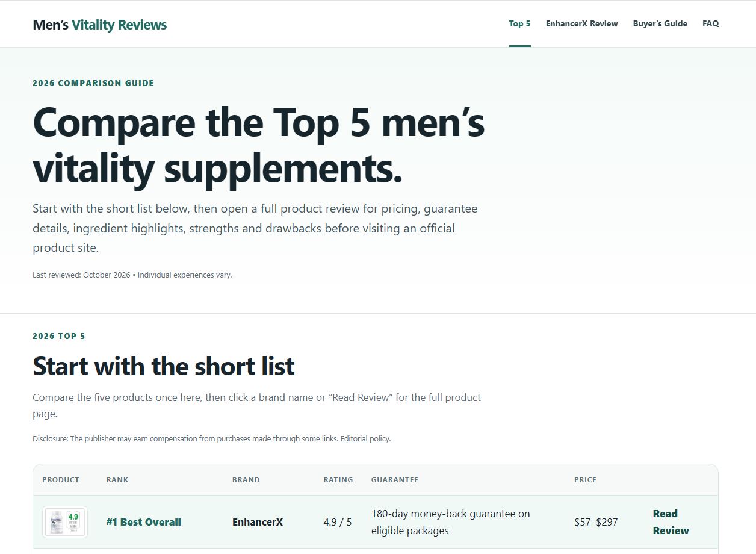The width and height of the screenshot is (756, 554).
Task: Click the 4.9 / 5 rating cell
Action: [x=337, y=522]
